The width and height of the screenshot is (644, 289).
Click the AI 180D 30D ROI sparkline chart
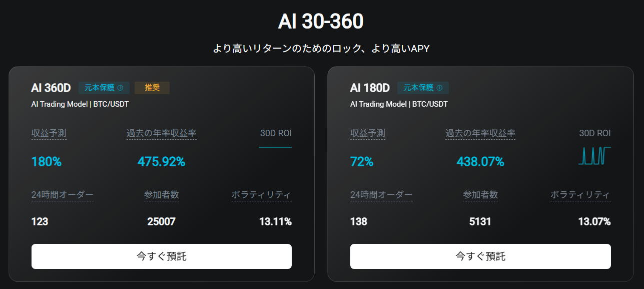coord(594,156)
